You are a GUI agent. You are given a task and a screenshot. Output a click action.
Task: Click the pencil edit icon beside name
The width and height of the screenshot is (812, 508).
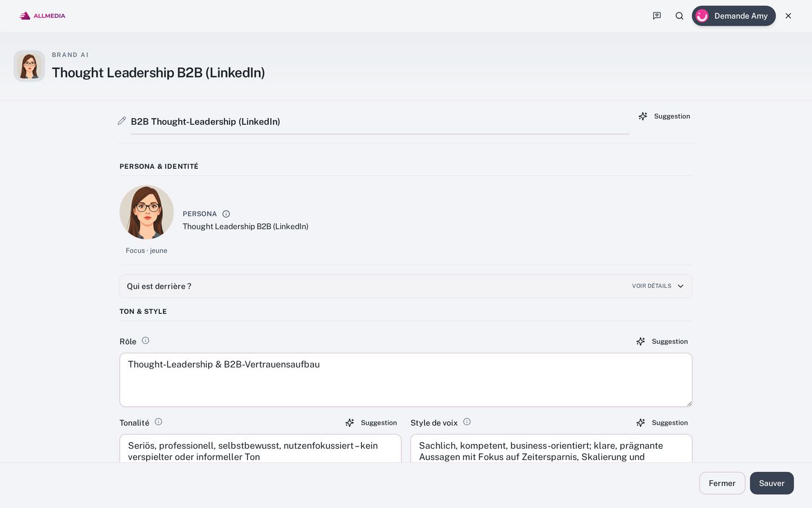click(122, 121)
